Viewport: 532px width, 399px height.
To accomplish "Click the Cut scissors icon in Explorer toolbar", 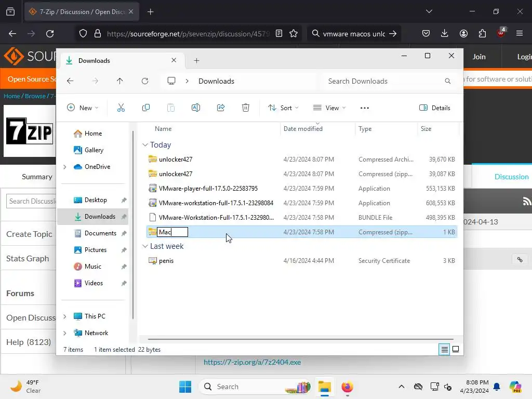I will 121,108.
